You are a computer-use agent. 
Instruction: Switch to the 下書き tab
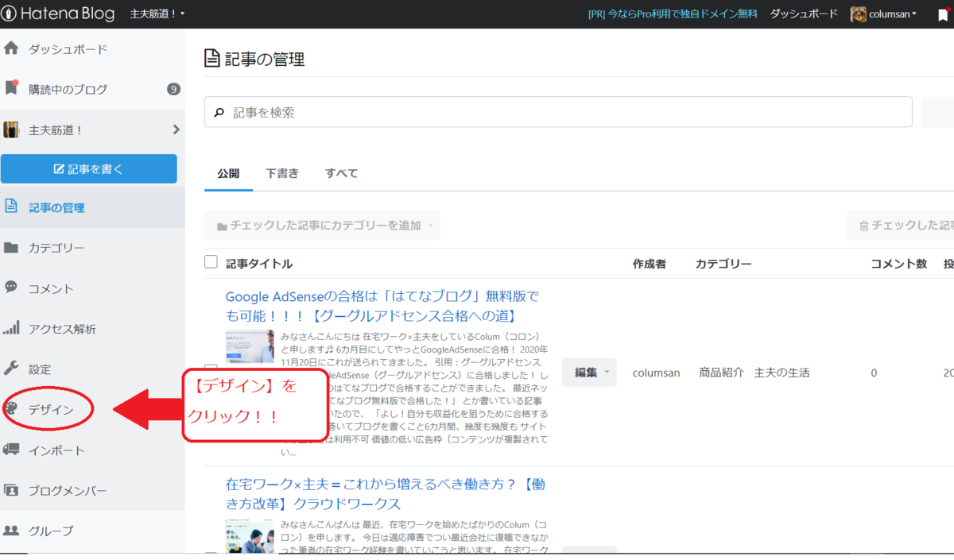(282, 173)
